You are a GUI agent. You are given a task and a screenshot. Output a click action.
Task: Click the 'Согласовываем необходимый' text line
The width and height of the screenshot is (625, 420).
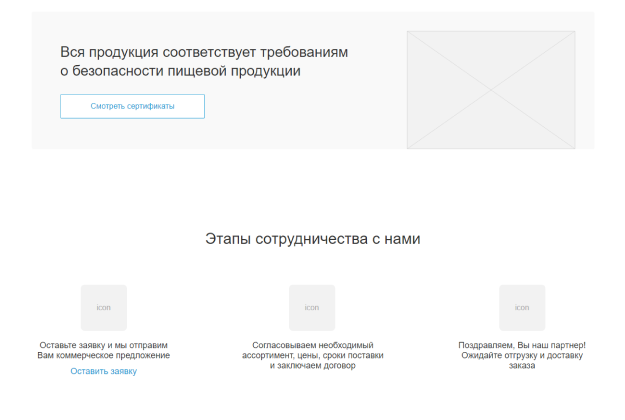tap(312, 345)
